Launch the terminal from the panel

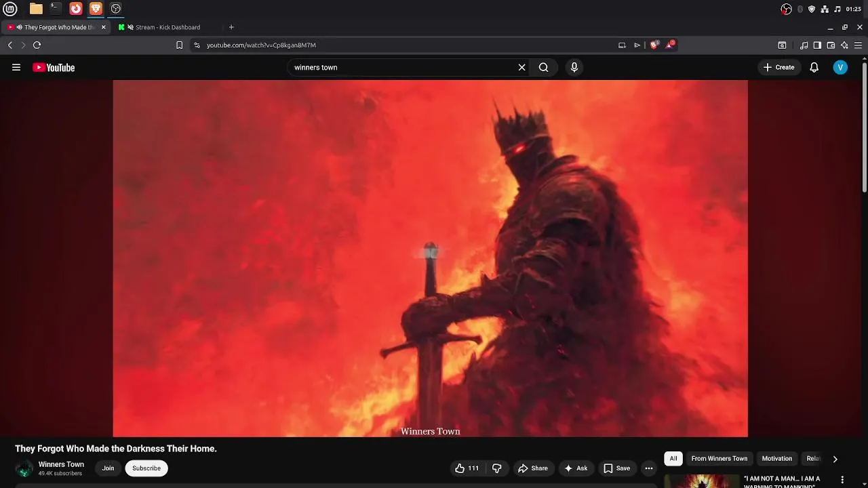[56, 9]
